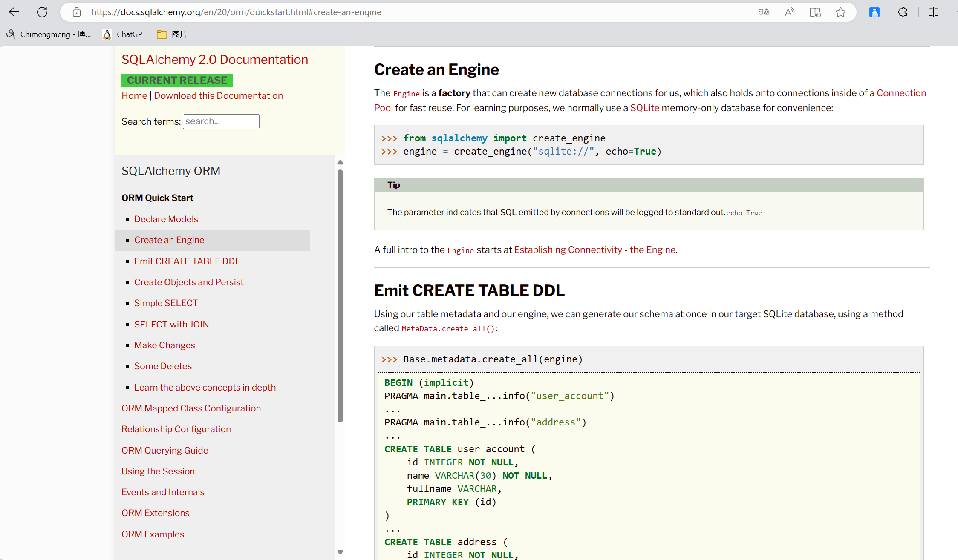Click sidebar scrollbar up arrow

(340, 162)
